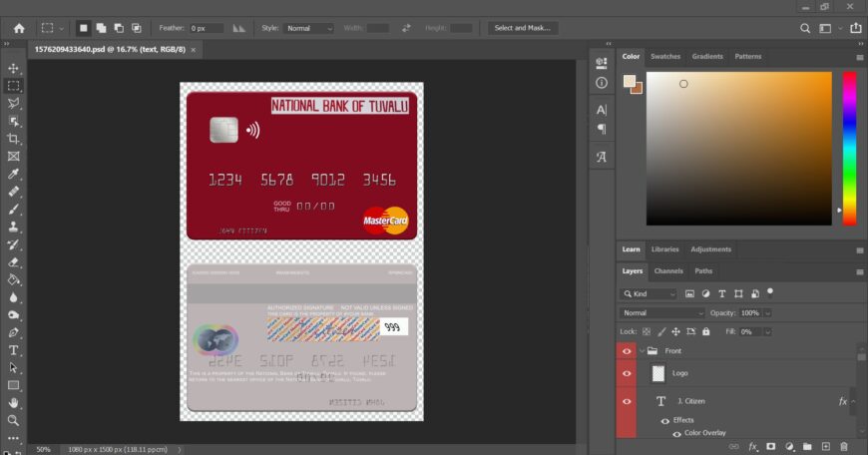Open the Fill slider dropdown
This screenshot has height=455, width=868.
768,332
